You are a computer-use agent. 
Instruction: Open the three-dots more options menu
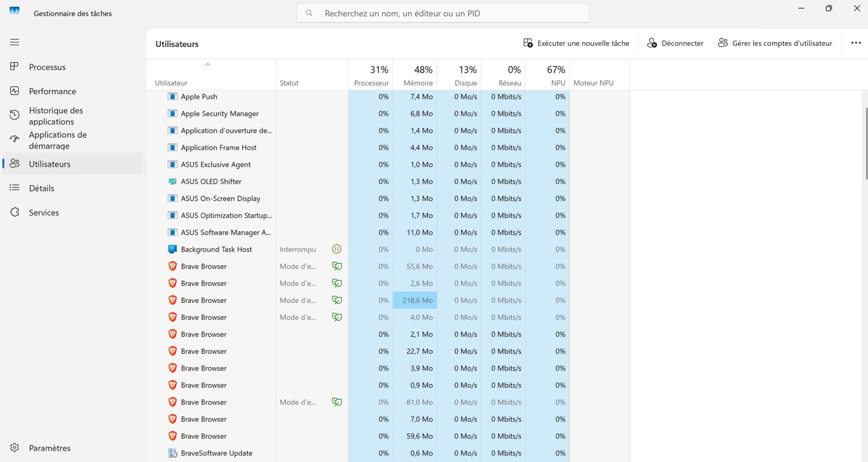click(x=856, y=43)
